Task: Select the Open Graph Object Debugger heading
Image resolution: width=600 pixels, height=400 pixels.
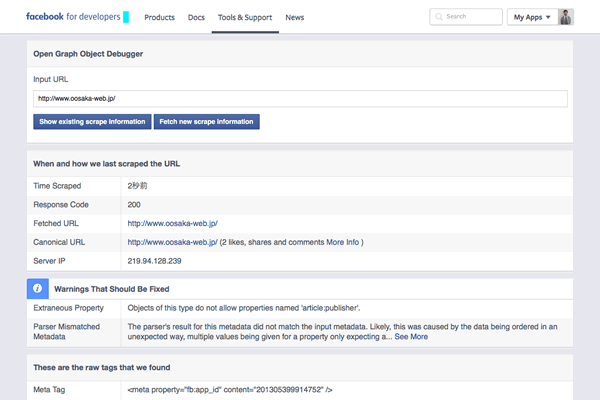Action: coord(88,54)
